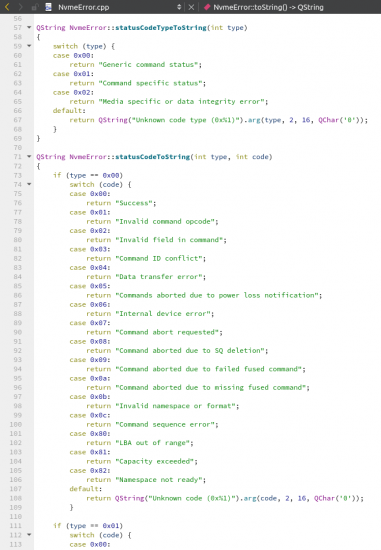Click "Command aborted due to failed fused command"
Image resolution: width=381 pixels, height=550 pixels.
pyautogui.click(x=209, y=369)
